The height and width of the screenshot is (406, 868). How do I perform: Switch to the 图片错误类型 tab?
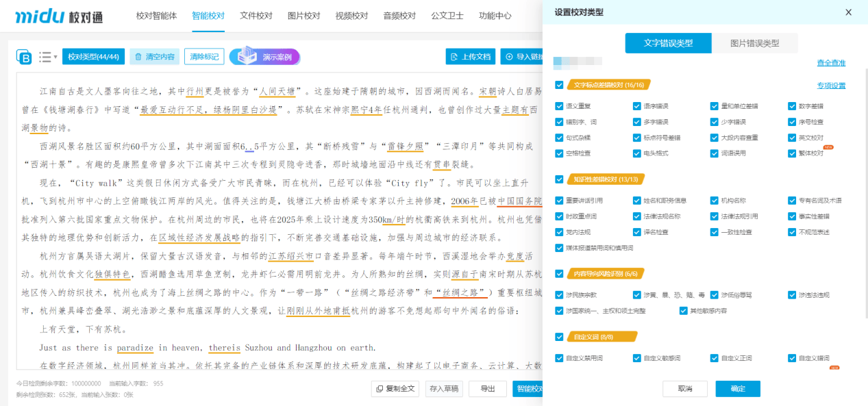click(x=754, y=43)
